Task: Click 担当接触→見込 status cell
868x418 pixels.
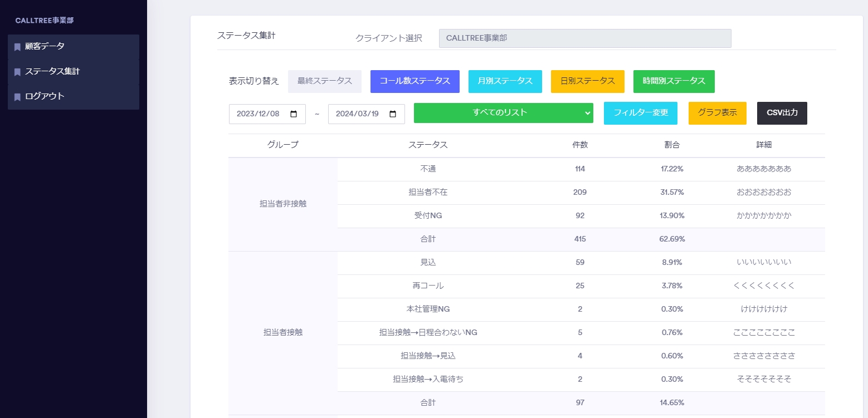Action: (x=428, y=356)
